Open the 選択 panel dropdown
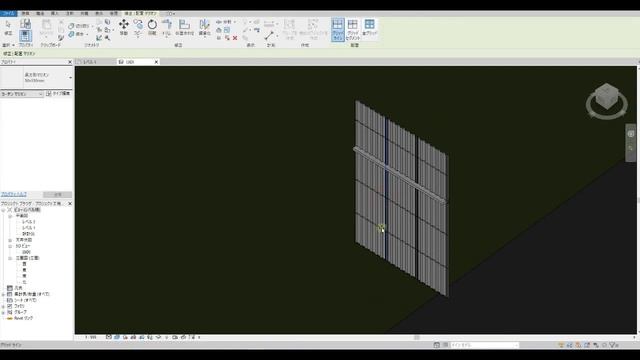 coord(8,45)
